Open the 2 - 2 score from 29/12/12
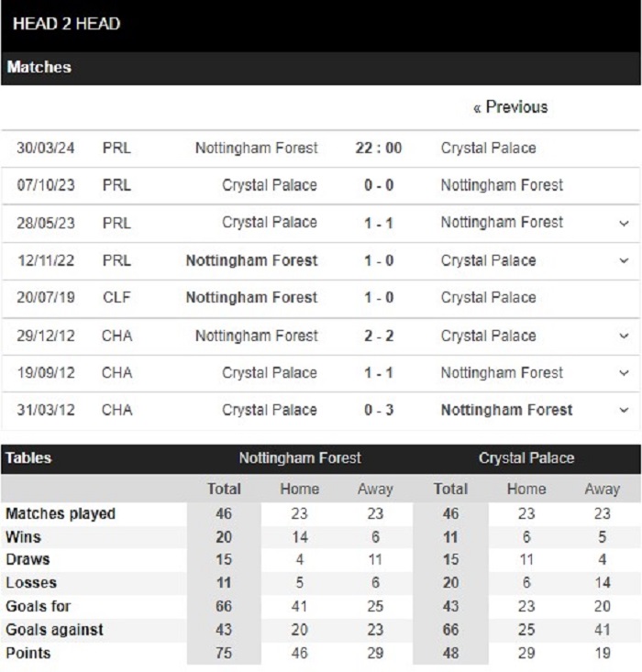This screenshot has width=642, height=672. click(x=379, y=336)
